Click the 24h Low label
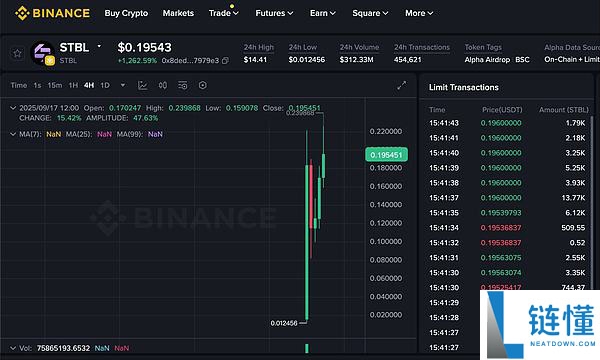The width and height of the screenshot is (600, 360). point(303,47)
